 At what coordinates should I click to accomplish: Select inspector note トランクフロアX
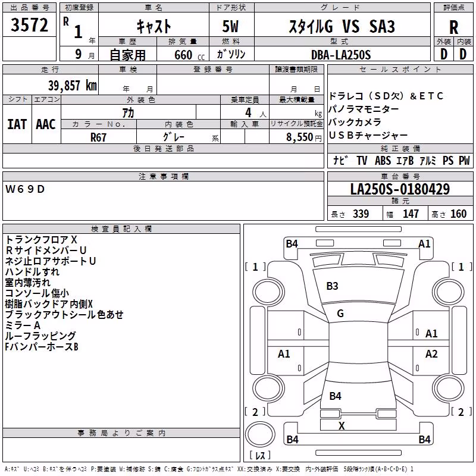tap(41, 240)
